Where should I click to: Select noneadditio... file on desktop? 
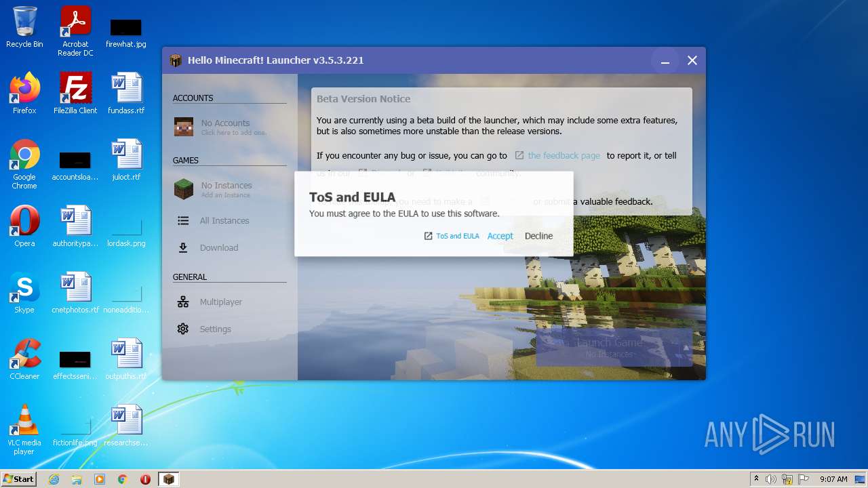point(126,300)
